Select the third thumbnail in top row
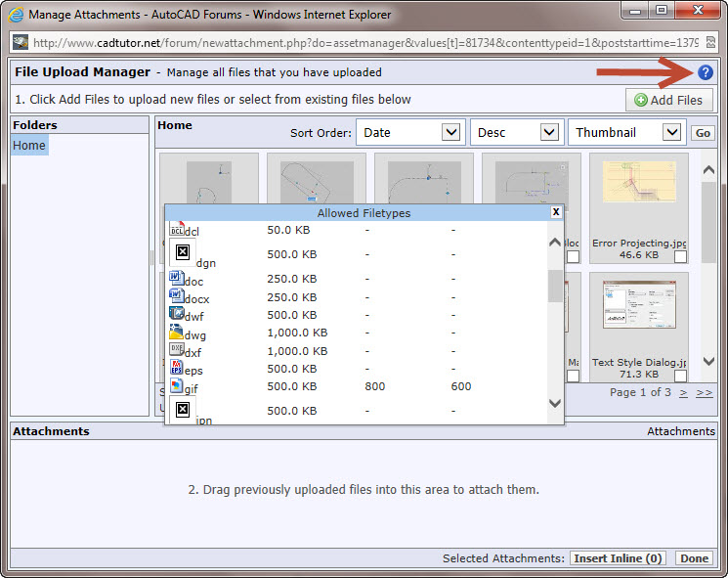 (424, 182)
